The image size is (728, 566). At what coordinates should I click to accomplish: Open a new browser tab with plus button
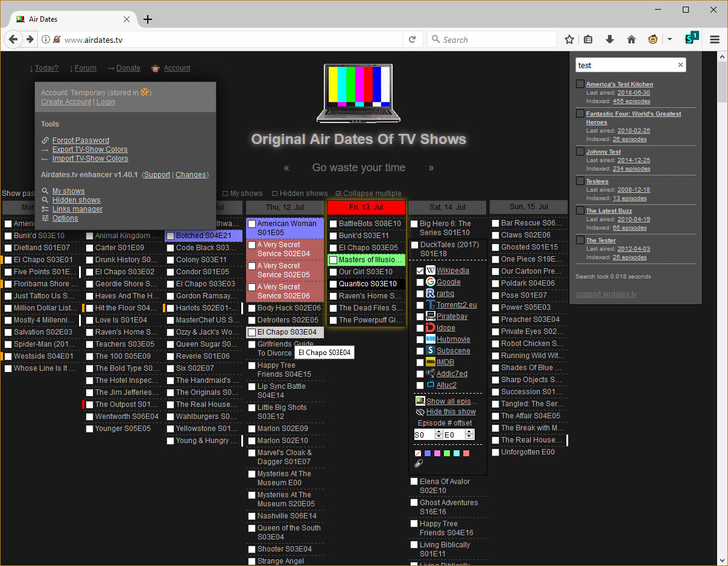(x=148, y=19)
